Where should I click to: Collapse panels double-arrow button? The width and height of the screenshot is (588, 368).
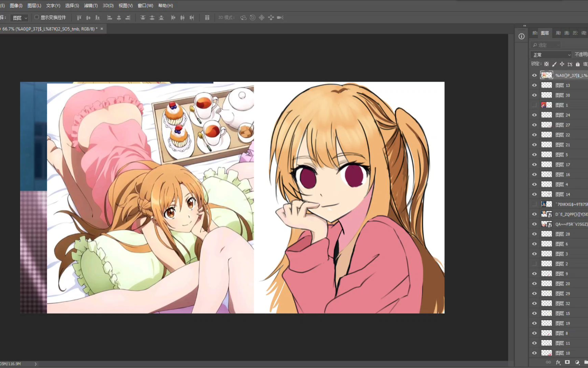point(524,26)
